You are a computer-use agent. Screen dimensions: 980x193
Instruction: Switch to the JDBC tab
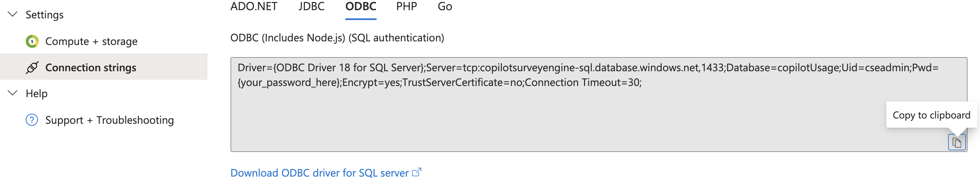pyautogui.click(x=311, y=6)
